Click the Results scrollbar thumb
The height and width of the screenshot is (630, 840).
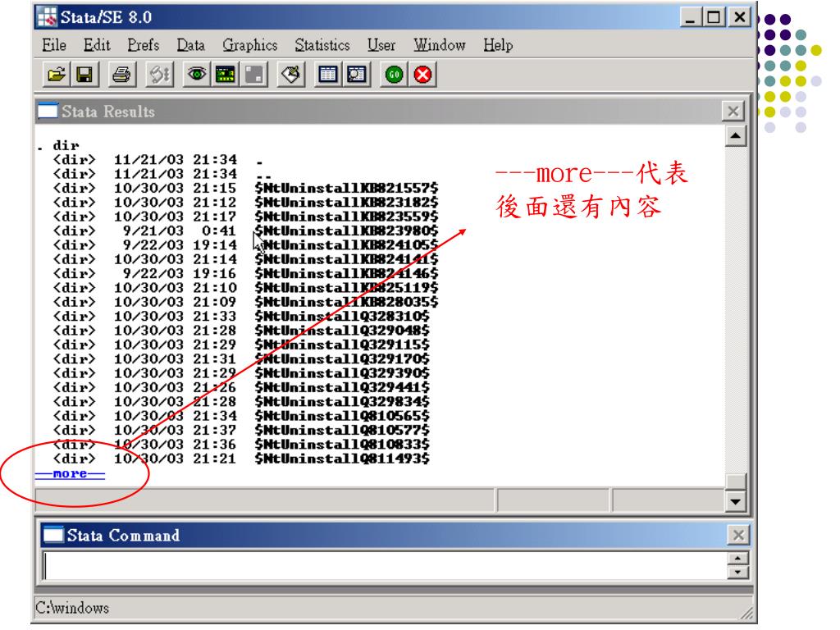pos(736,482)
